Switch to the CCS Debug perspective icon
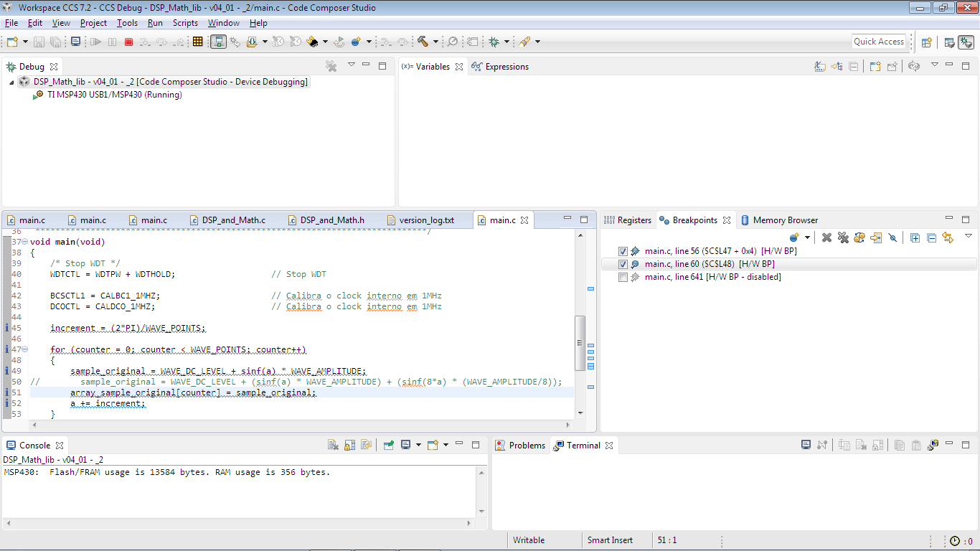Viewport: 980px width, 551px height. point(966,42)
